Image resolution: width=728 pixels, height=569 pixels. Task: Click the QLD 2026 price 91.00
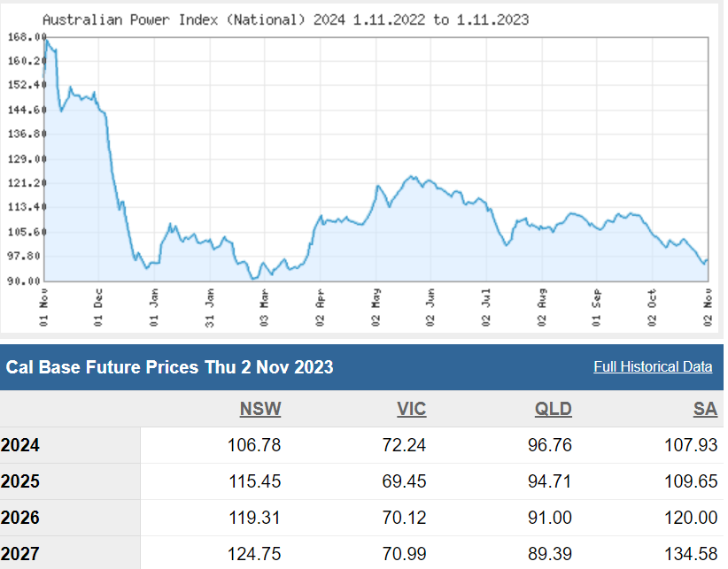pos(551,518)
